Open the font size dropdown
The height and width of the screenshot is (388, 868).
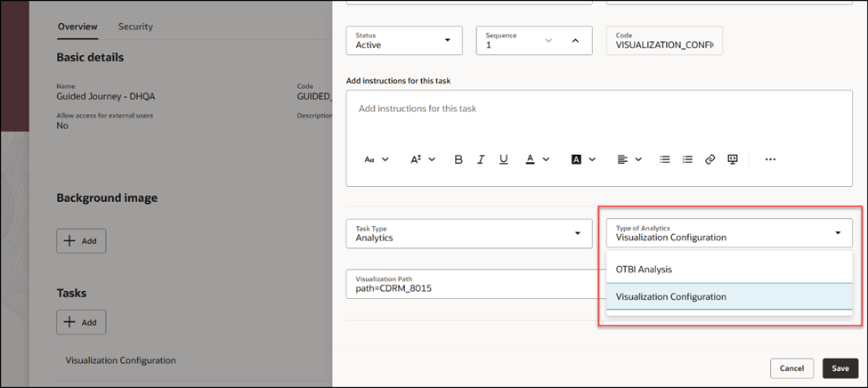pos(423,159)
